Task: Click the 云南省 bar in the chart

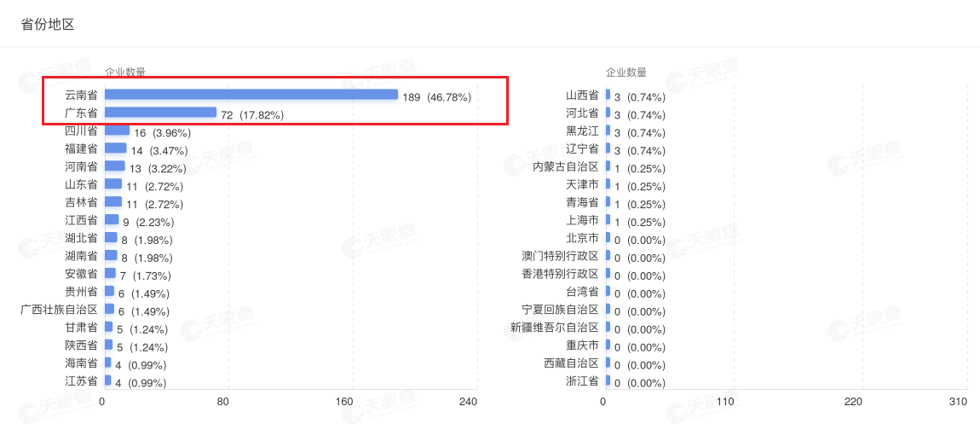Action: (x=251, y=95)
